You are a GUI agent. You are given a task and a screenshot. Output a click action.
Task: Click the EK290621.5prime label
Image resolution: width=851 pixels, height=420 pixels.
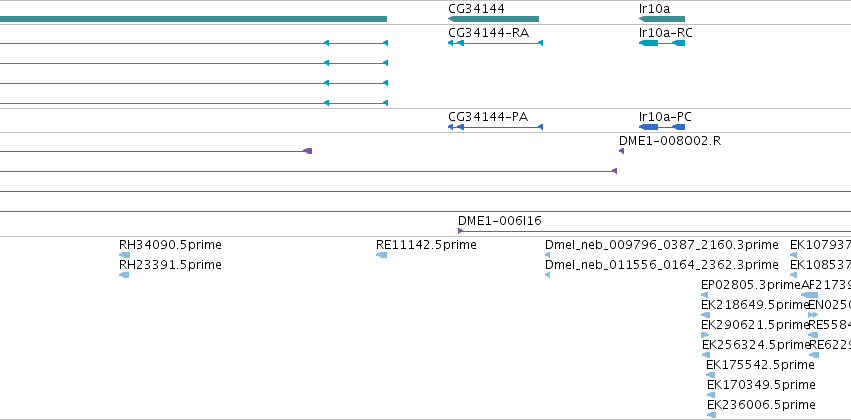[x=754, y=325]
